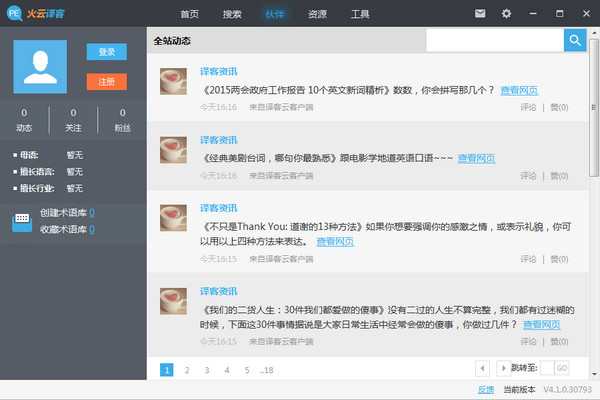
Task: Click the 母语 暂无 row
Action: (48, 155)
